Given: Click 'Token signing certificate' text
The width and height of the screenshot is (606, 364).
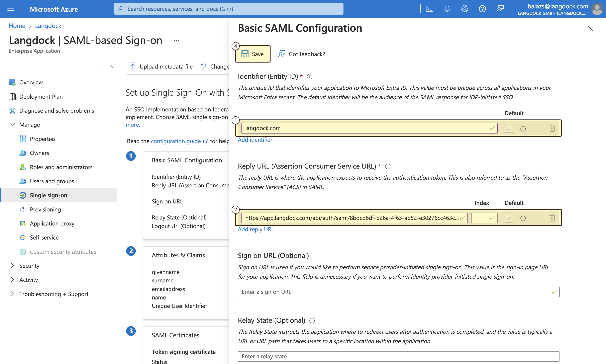Looking at the screenshot, I should (x=183, y=352).
